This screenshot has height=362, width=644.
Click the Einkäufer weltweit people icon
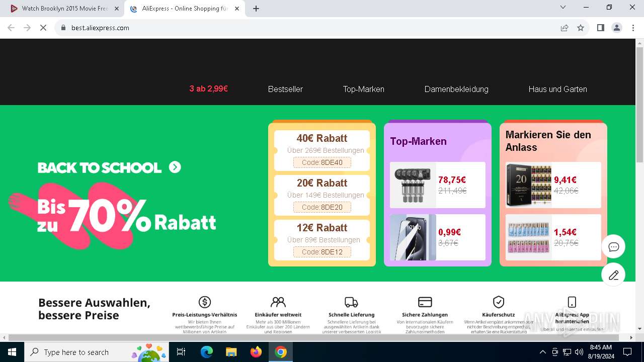click(278, 302)
